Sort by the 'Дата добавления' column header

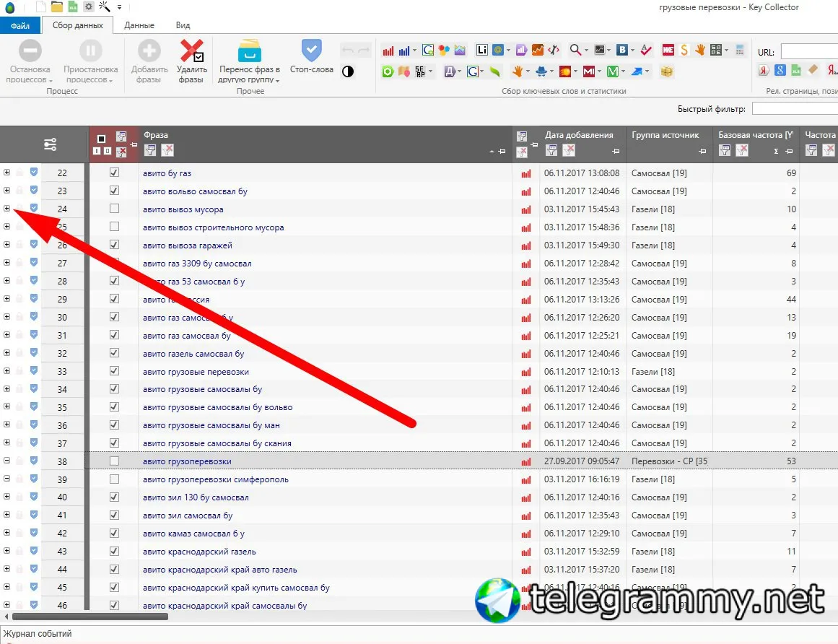(579, 135)
